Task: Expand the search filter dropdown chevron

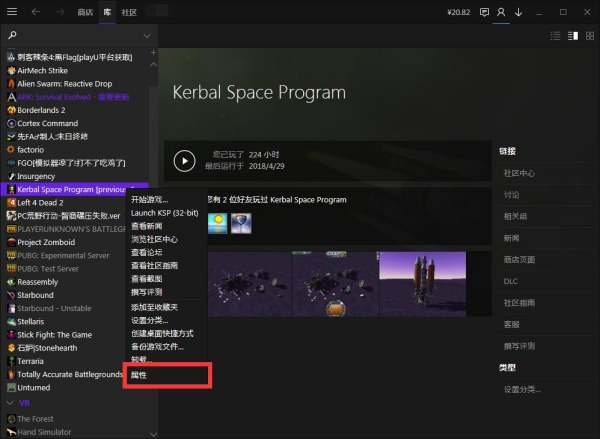Action: point(147,36)
